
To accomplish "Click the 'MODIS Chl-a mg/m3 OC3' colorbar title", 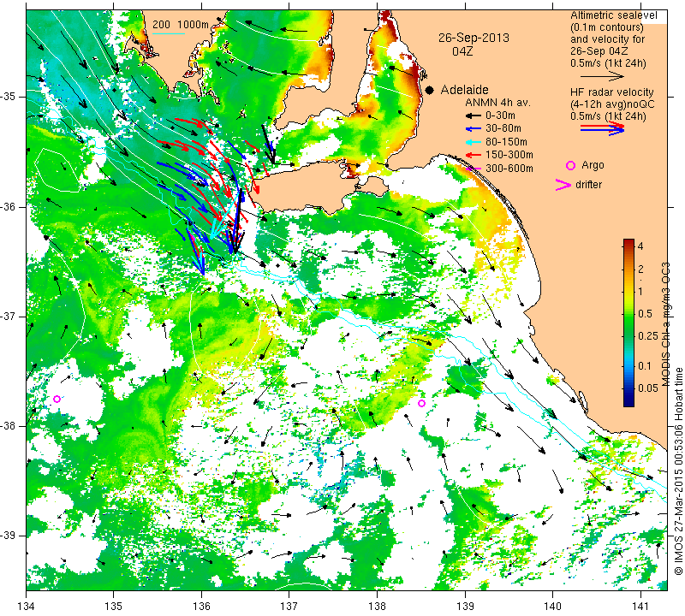I will 665,324.
